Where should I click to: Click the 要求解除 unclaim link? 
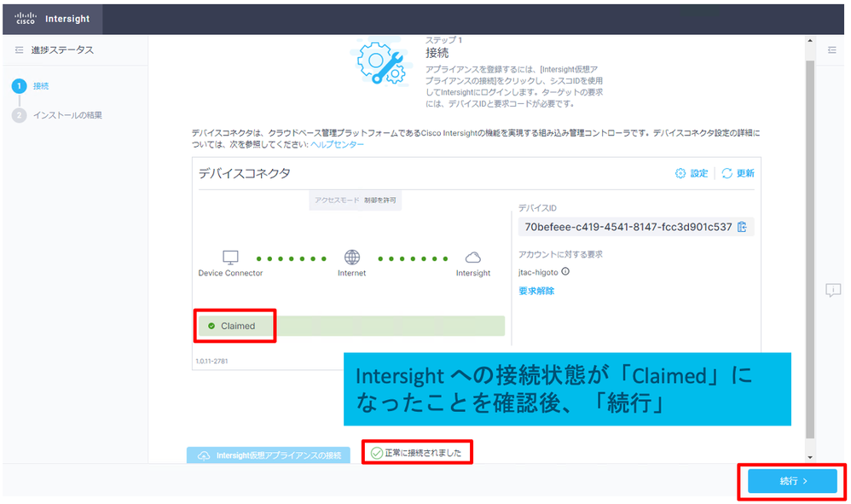coord(536,291)
